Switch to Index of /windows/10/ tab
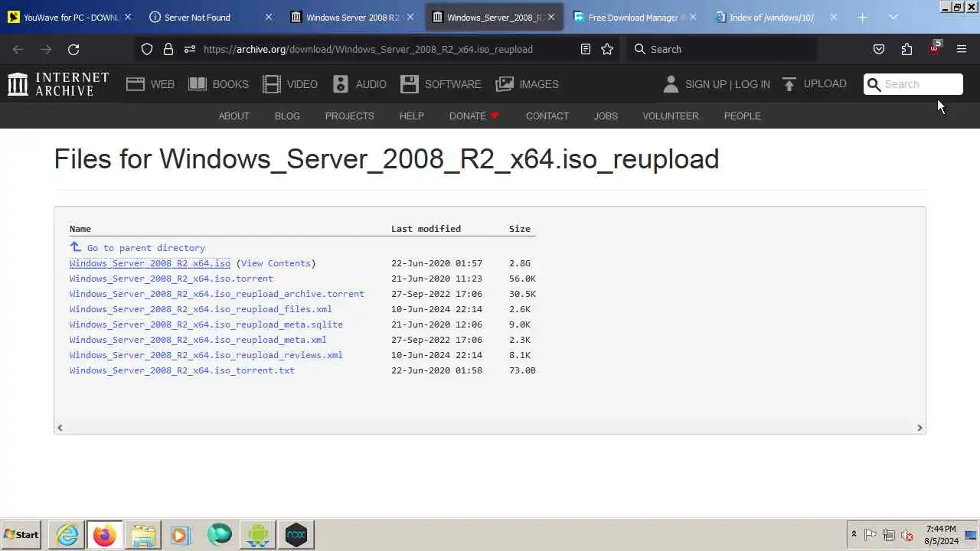This screenshot has width=980, height=551. coord(776,17)
